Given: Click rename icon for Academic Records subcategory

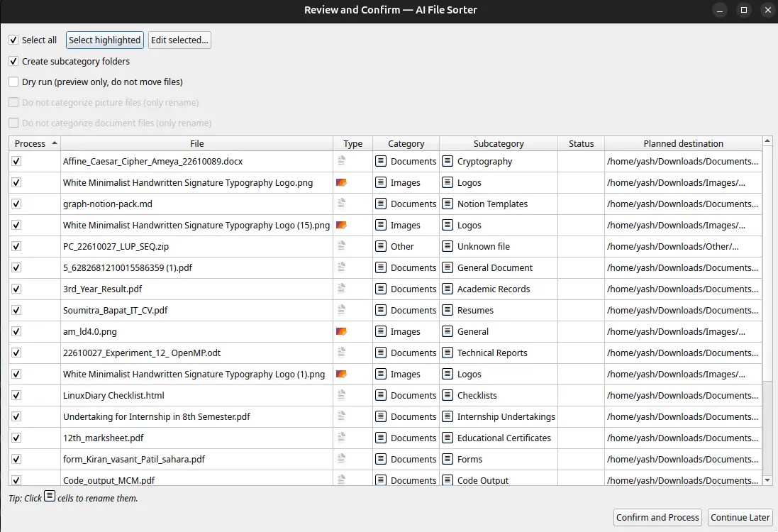Looking at the screenshot, I should point(448,289).
